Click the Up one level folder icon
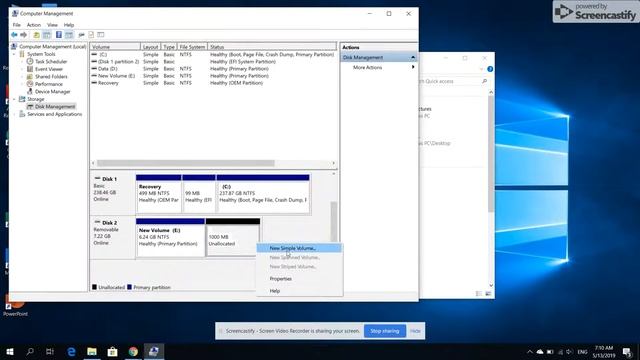 click(x=36, y=35)
